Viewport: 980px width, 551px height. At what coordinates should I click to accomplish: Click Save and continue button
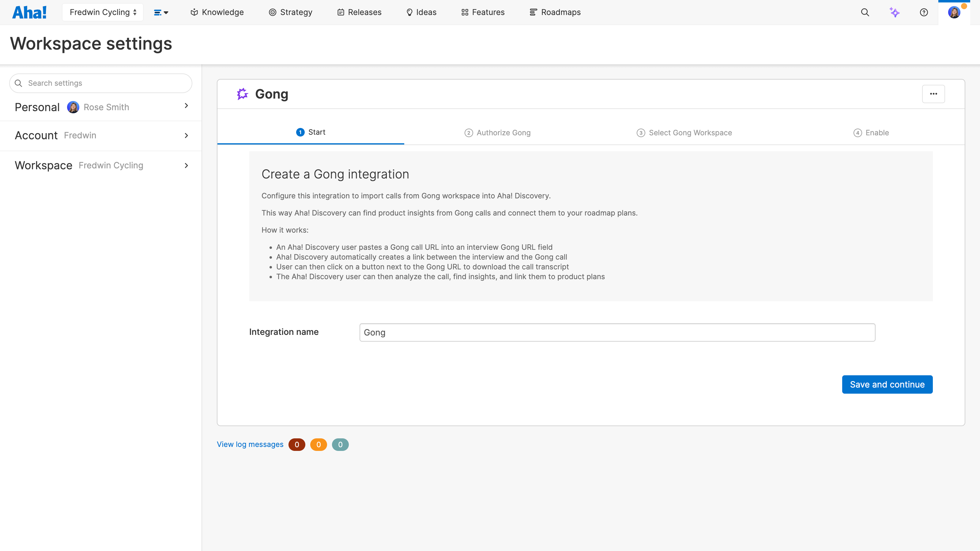887,384
